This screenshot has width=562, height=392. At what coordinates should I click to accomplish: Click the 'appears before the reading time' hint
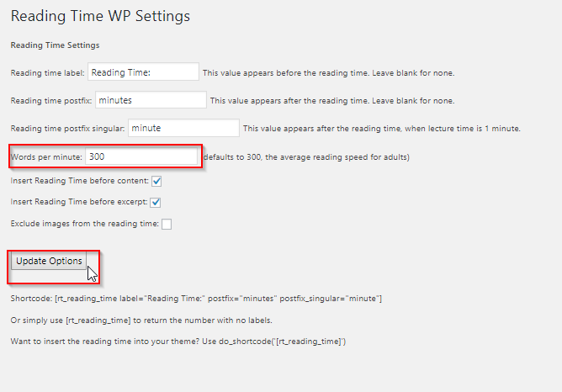[x=329, y=72]
